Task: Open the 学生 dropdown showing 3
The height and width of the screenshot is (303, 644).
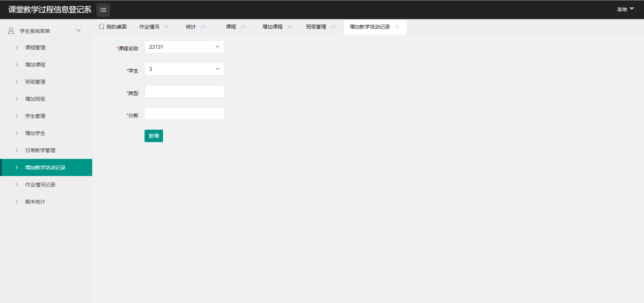Action: (x=184, y=69)
